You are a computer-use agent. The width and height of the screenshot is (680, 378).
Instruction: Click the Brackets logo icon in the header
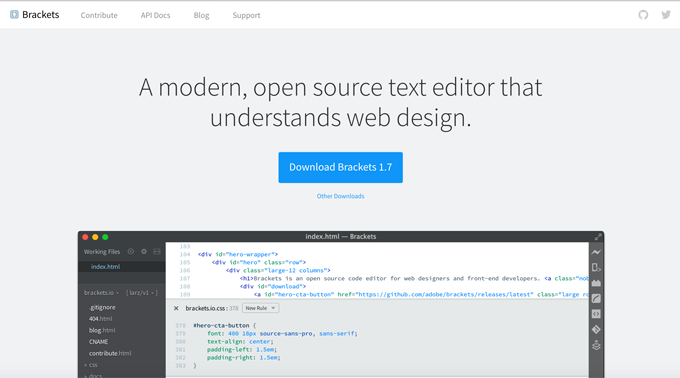click(x=14, y=15)
